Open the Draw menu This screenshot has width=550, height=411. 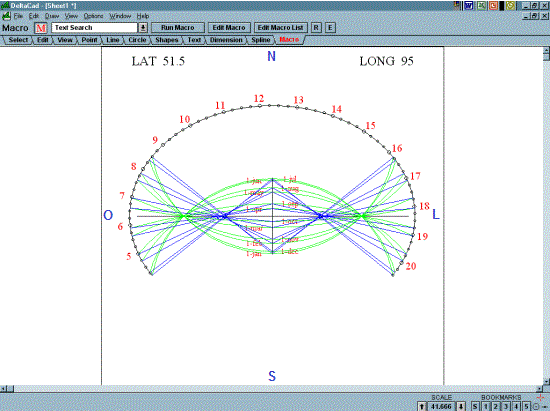coord(52,16)
